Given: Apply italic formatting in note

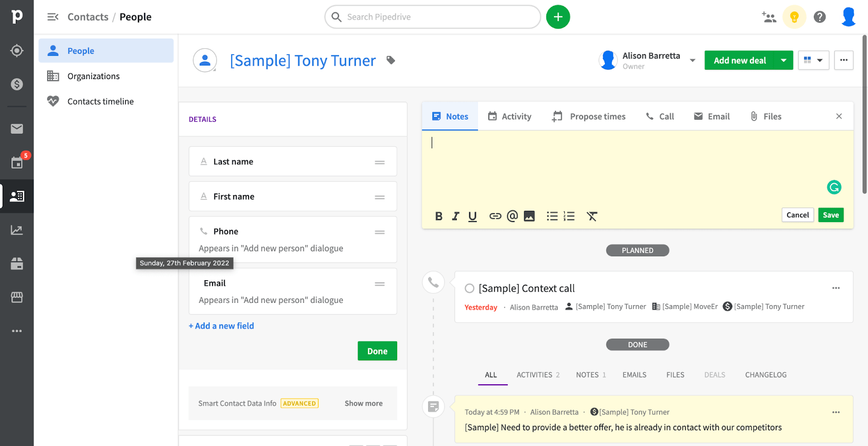Looking at the screenshot, I should tap(456, 216).
